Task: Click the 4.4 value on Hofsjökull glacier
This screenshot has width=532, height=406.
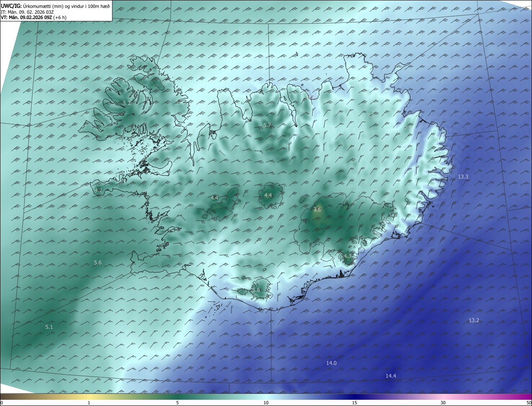Action: [x=268, y=195]
